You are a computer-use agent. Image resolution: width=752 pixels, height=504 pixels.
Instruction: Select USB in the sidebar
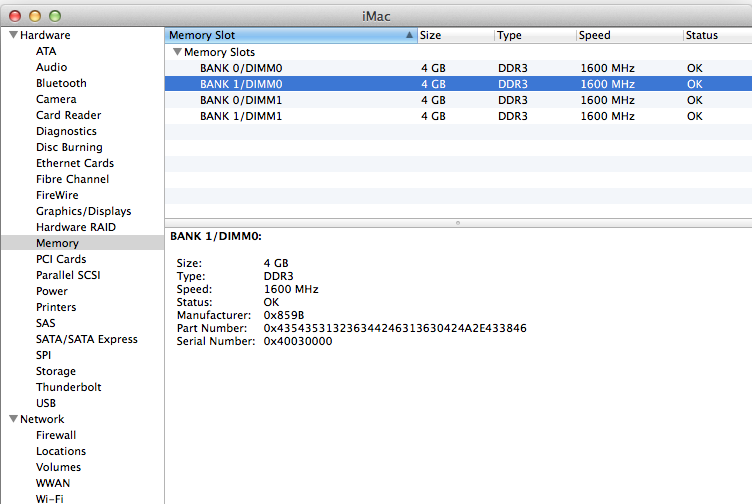(46, 403)
